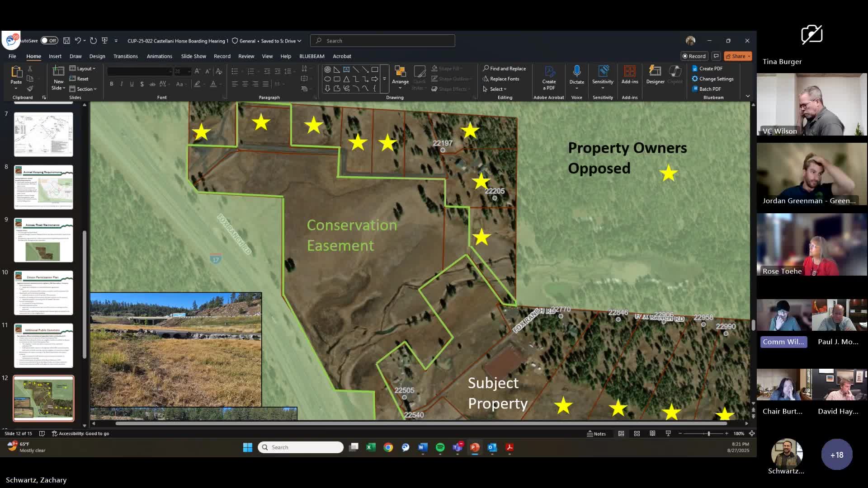Toggle center text alignment
868x488 pixels.
pos(245,84)
